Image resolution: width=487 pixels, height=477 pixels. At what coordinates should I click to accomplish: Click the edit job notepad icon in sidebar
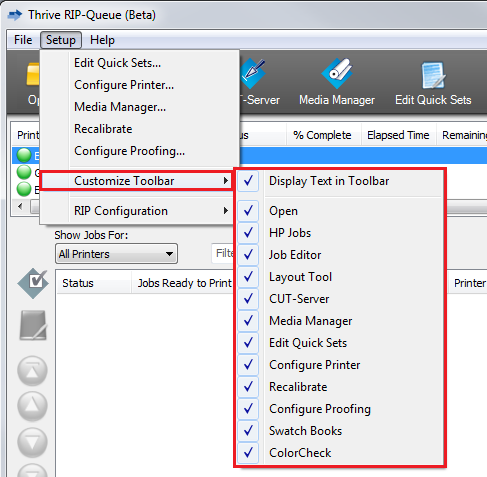pyautogui.click(x=33, y=325)
